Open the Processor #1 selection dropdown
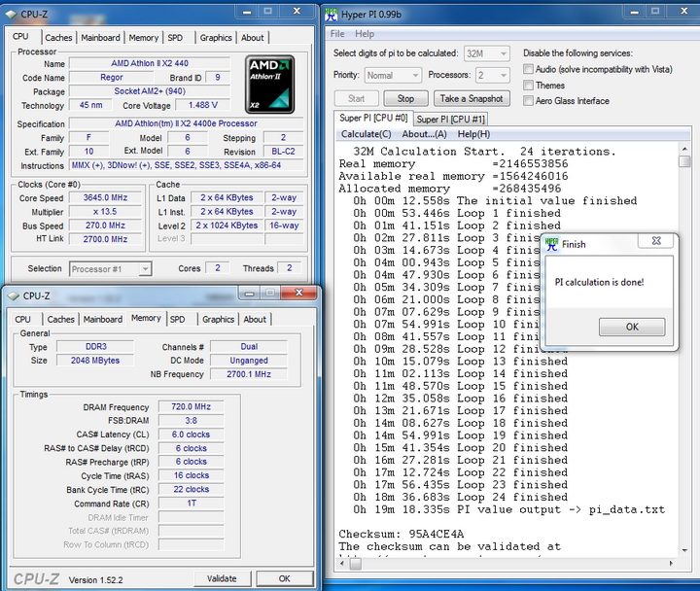 110,269
